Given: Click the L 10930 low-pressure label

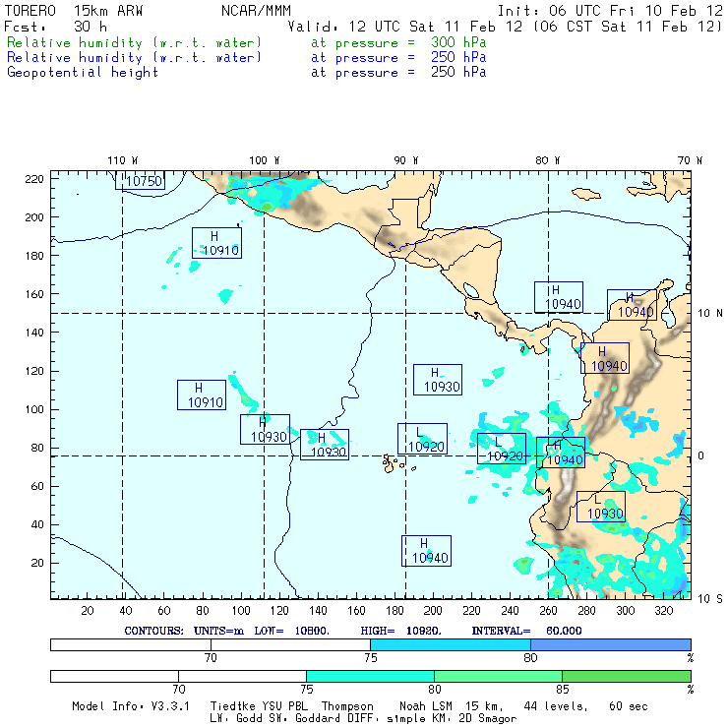Looking at the screenshot, I should pyautogui.click(x=600, y=507).
